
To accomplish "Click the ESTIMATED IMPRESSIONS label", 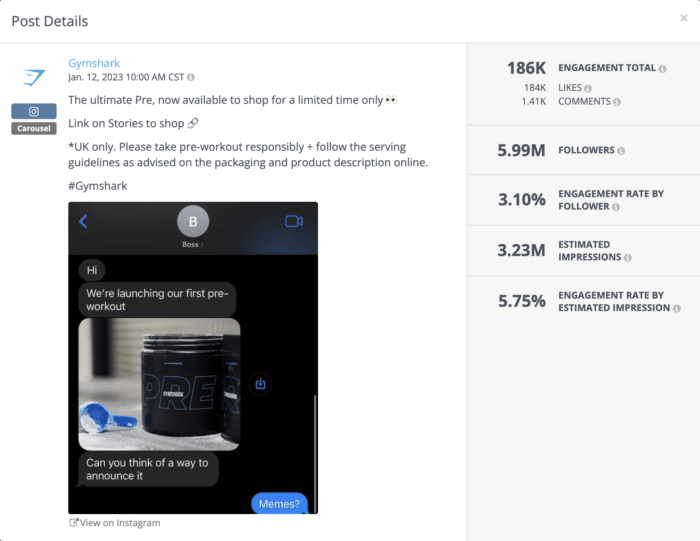I will click(590, 251).
